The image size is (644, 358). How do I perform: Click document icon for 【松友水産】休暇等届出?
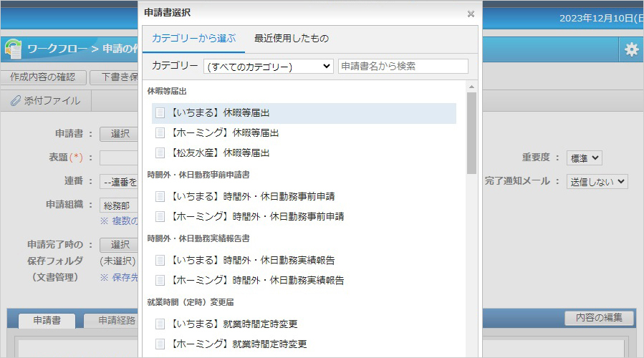click(x=160, y=153)
